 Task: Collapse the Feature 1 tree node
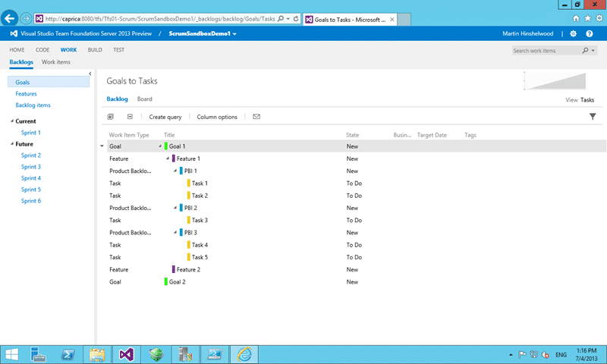click(x=168, y=158)
